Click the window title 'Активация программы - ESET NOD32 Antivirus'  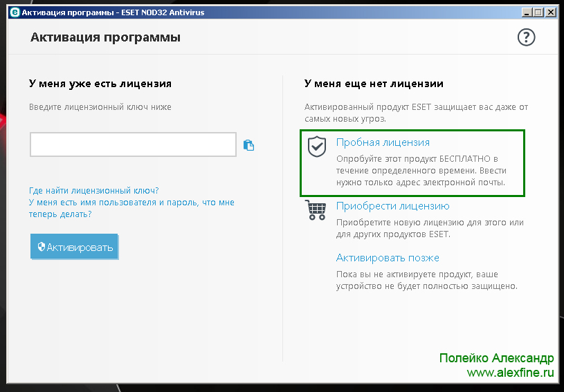coord(113,12)
